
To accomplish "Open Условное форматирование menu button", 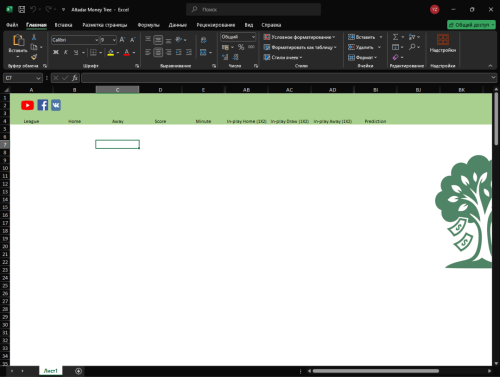I will point(299,37).
